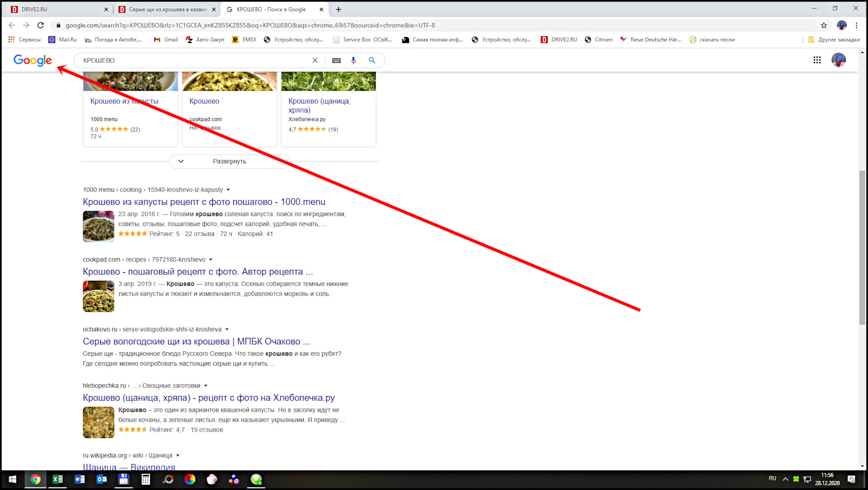Close the DRIVE2.RU tab
This screenshot has width=868, height=490.
click(106, 9)
